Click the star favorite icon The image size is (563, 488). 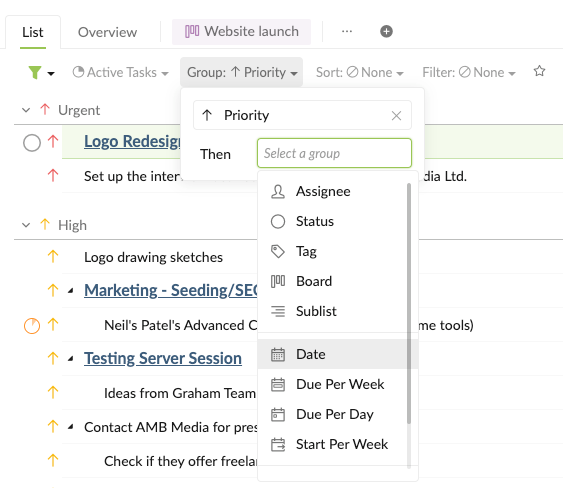click(x=539, y=71)
